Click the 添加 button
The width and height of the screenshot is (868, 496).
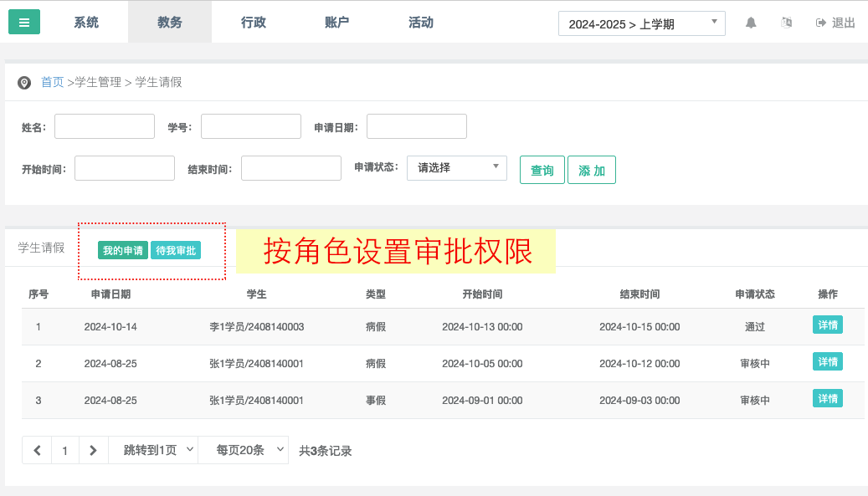point(592,170)
